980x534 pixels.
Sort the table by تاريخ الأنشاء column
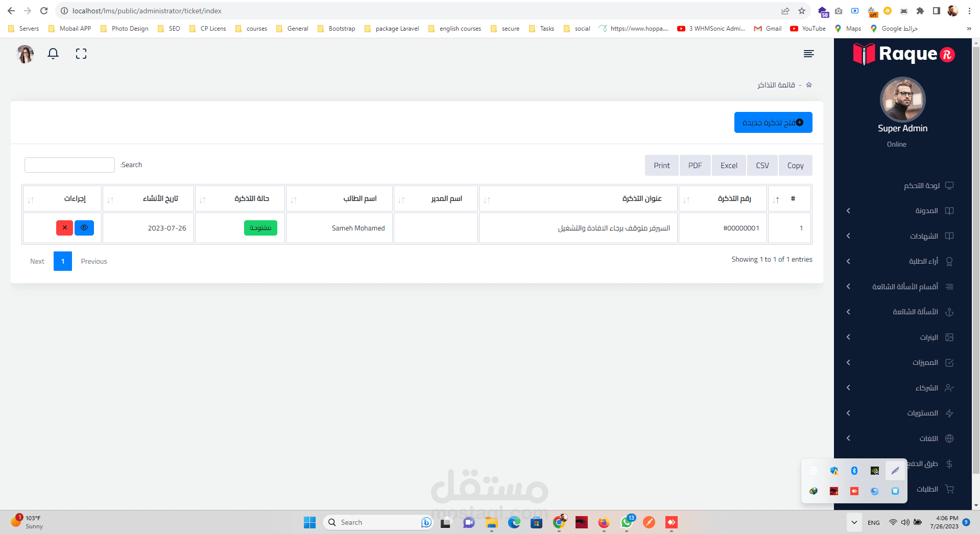[148, 199]
